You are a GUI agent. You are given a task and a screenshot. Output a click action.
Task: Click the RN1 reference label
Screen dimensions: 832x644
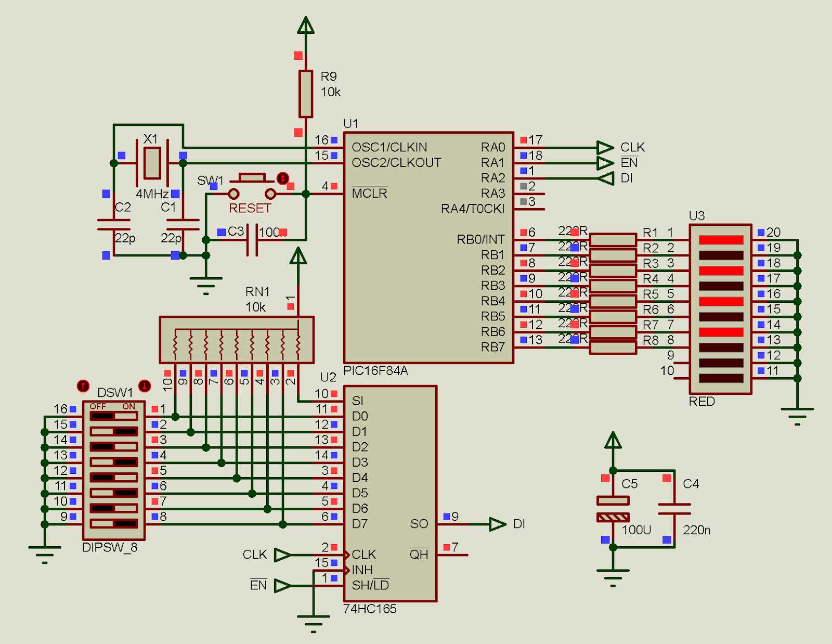coord(257,292)
